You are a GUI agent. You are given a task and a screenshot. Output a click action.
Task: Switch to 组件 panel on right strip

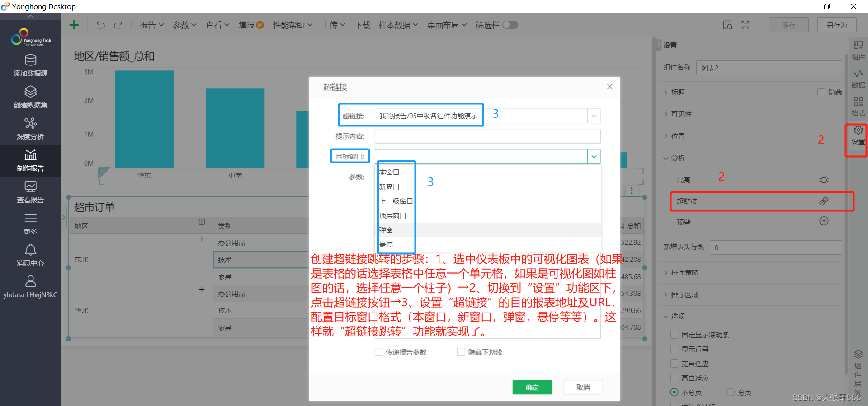(x=858, y=50)
